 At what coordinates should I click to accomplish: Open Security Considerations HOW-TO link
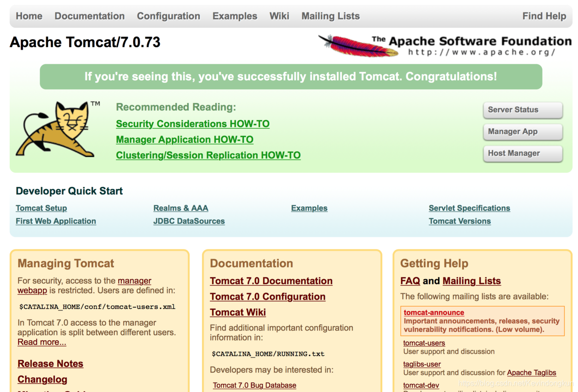193,124
